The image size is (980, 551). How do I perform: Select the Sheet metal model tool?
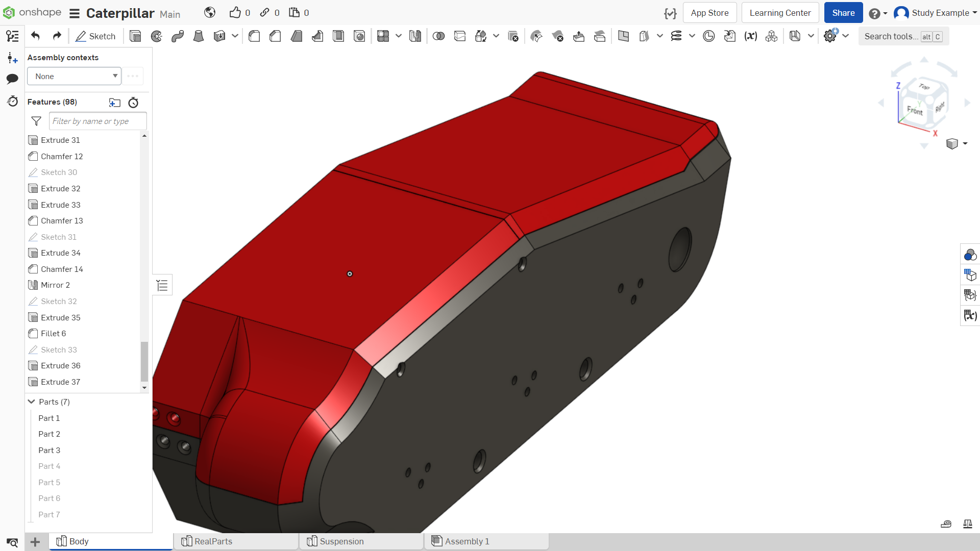(x=795, y=36)
